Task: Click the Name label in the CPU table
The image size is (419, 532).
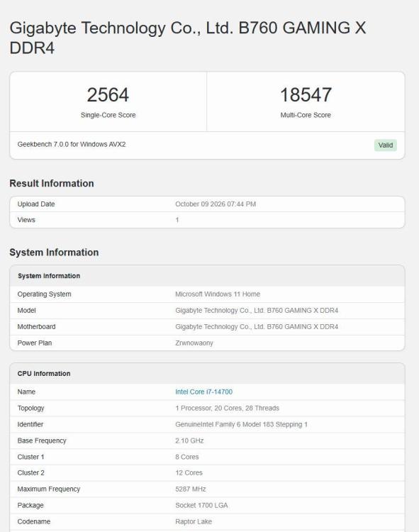Action: point(26,392)
